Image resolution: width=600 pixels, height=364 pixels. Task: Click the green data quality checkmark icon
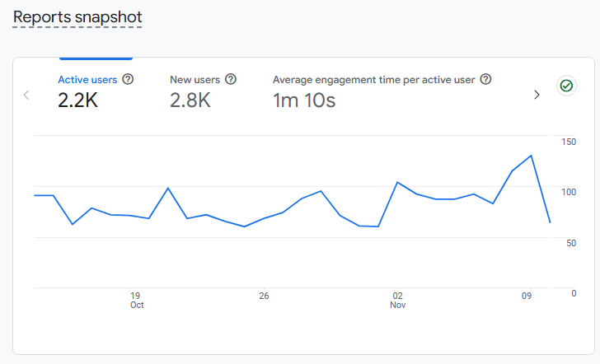click(x=566, y=86)
